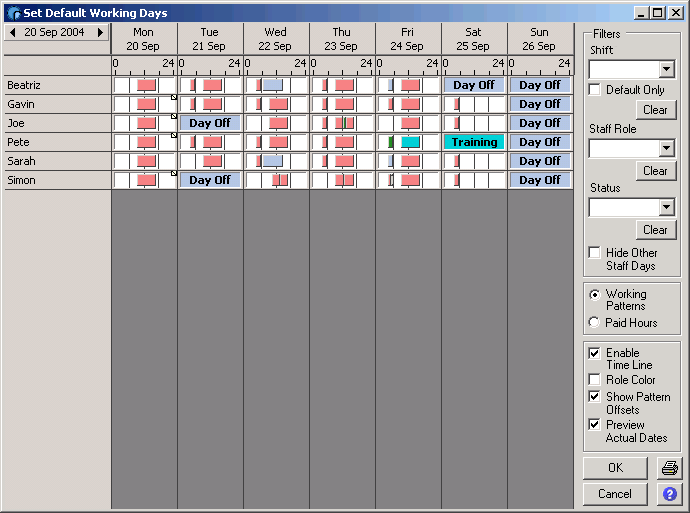Select Joe staff row
The width and height of the screenshot is (690, 513).
[57, 123]
